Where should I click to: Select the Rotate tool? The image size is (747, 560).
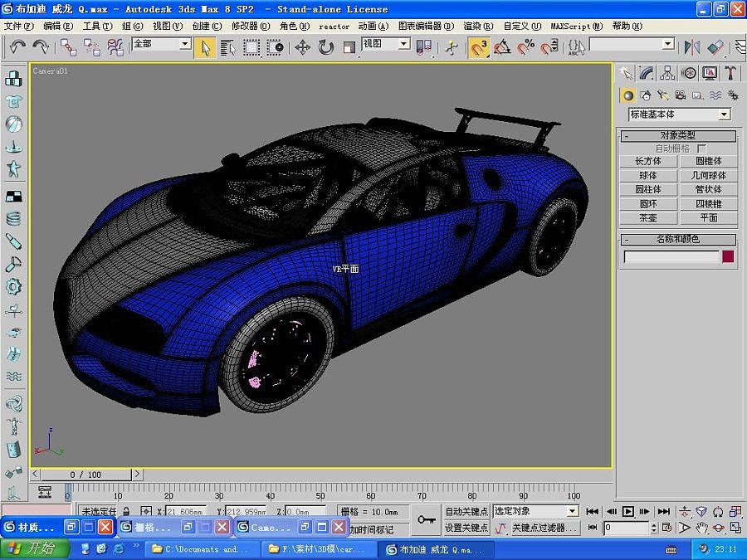coord(326,47)
